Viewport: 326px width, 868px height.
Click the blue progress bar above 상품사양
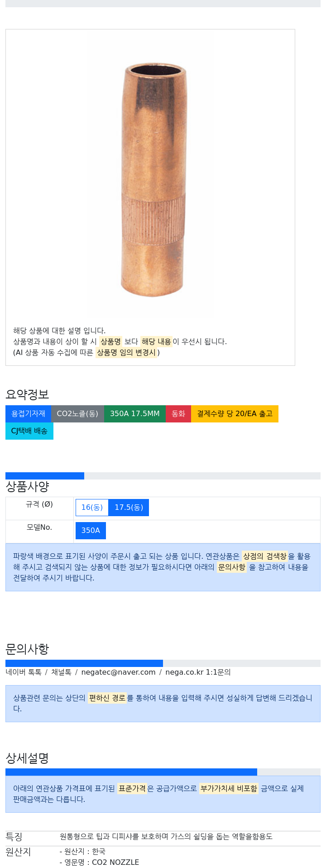click(x=45, y=475)
